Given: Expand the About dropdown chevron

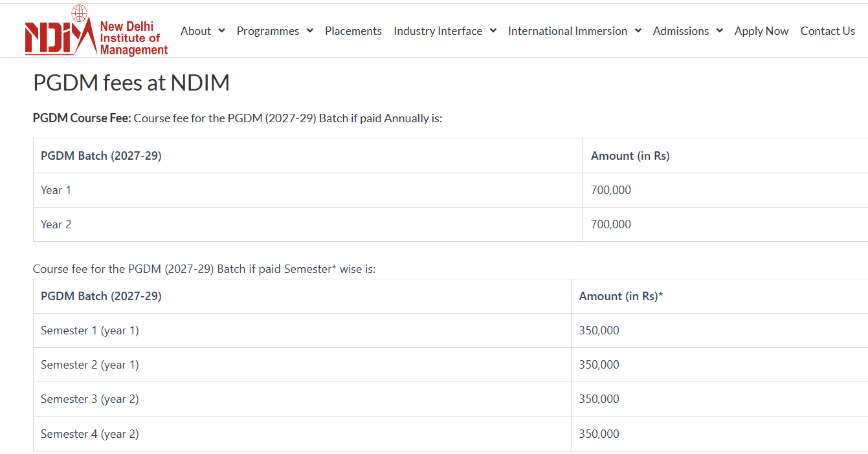Looking at the screenshot, I should click(x=221, y=30).
